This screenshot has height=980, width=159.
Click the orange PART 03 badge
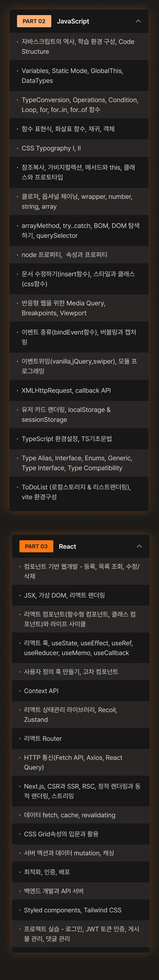36,546
